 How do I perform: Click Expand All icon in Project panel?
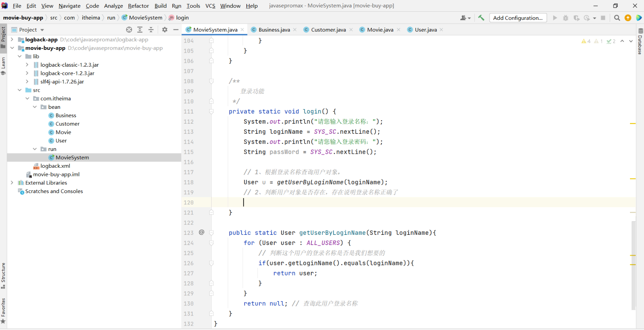click(140, 30)
